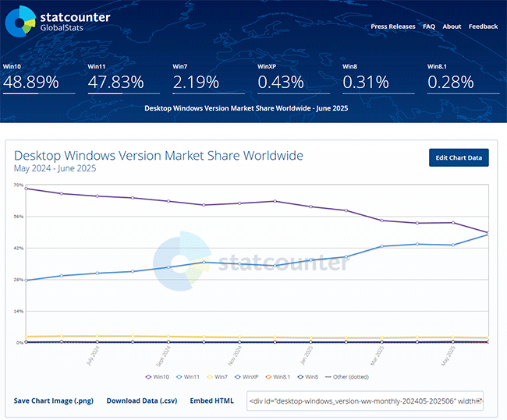The image size is (507, 420).
Task: Click the Win10 48.89% stat
Action: pyautogui.click(x=39, y=79)
